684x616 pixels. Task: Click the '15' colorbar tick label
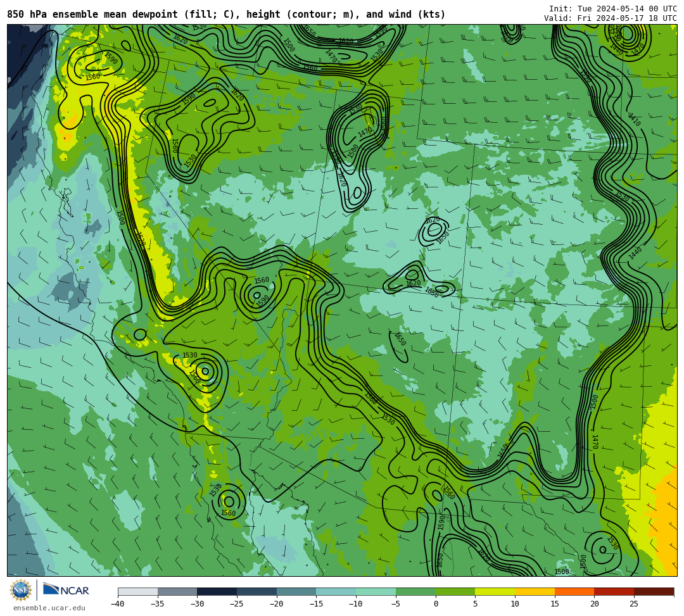pos(555,604)
